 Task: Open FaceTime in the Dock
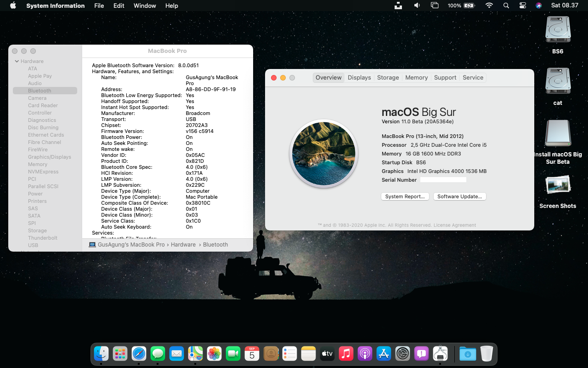tap(233, 353)
